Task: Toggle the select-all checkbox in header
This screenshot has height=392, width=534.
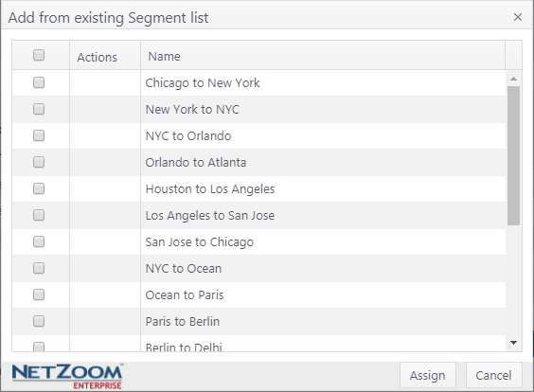Action: [x=39, y=55]
